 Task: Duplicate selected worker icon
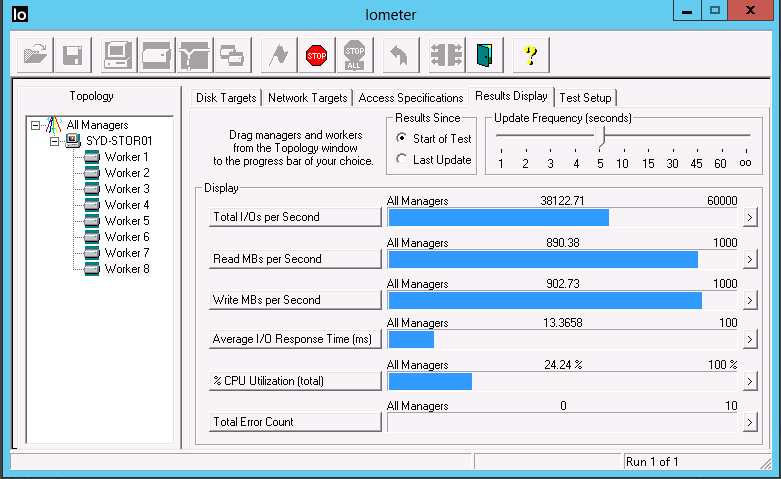pyautogui.click(x=233, y=55)
